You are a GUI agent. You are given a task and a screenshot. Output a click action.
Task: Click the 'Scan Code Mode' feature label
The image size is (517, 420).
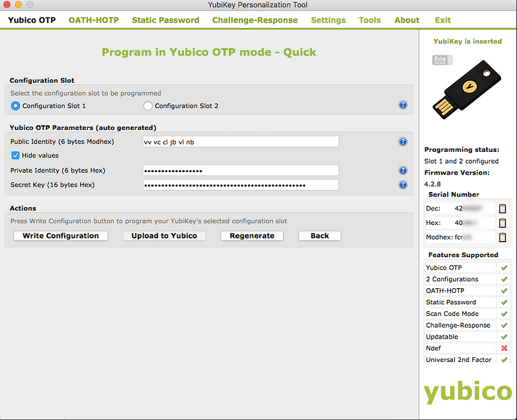[x=452, y=314]
